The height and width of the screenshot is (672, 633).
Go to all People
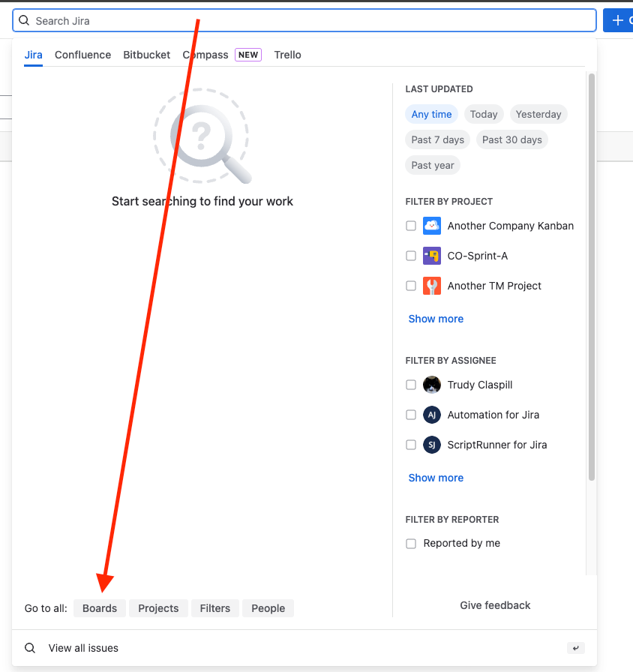click(268, 608)
